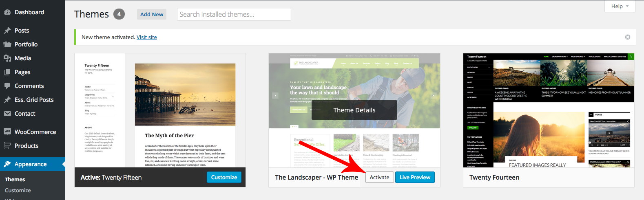Open Comments menu label

pyautogui.click(x=29, y=86)
